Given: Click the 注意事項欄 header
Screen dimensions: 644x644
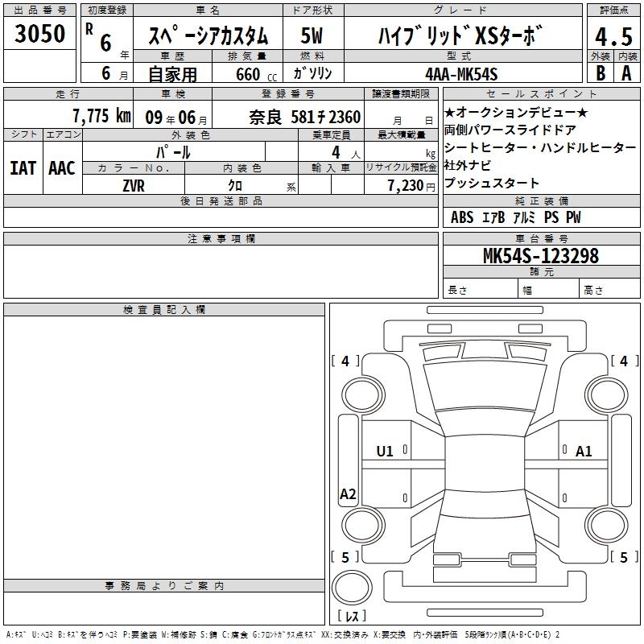Looking at the screenshot, I should click(x=221, y=238).
